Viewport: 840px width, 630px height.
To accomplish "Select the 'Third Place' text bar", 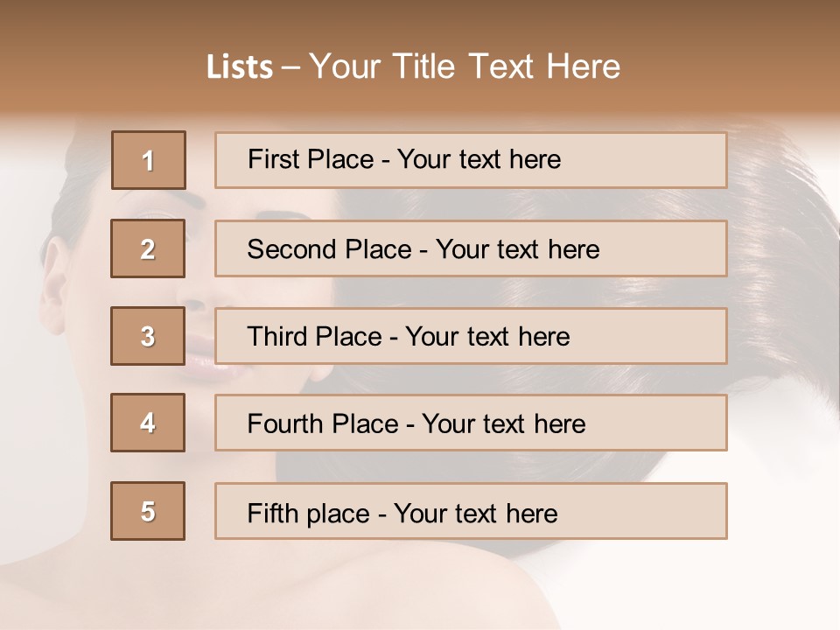I will coord(471,336).
